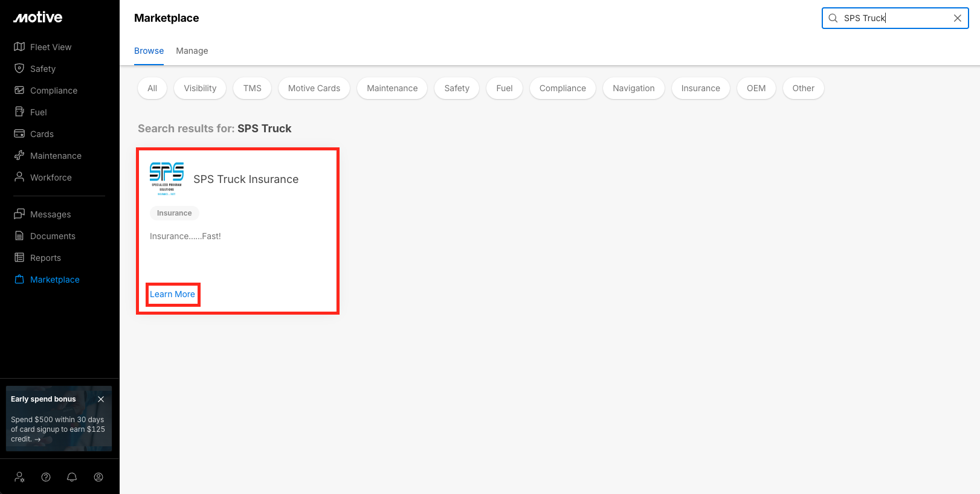Image resolution: width=980 pixels, height=494 pixels.
Task: Go to Safety in the sidebar
Action: [43, 69]
